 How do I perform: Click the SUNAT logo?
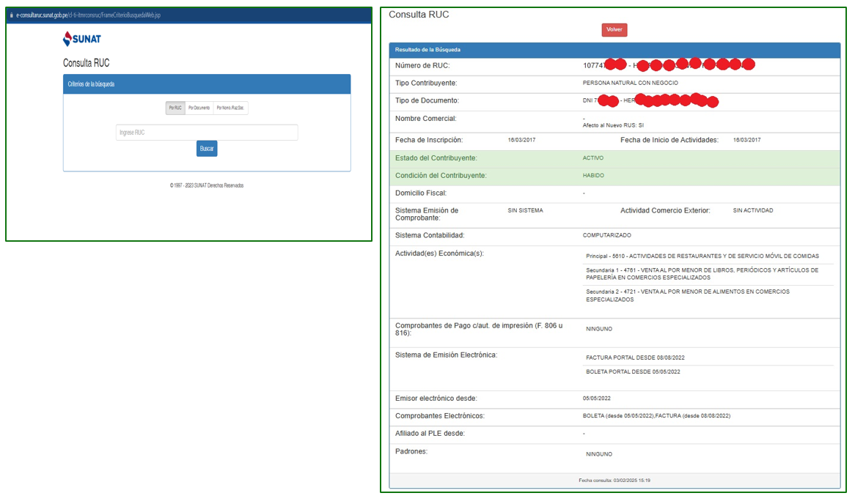click(82, 39)
